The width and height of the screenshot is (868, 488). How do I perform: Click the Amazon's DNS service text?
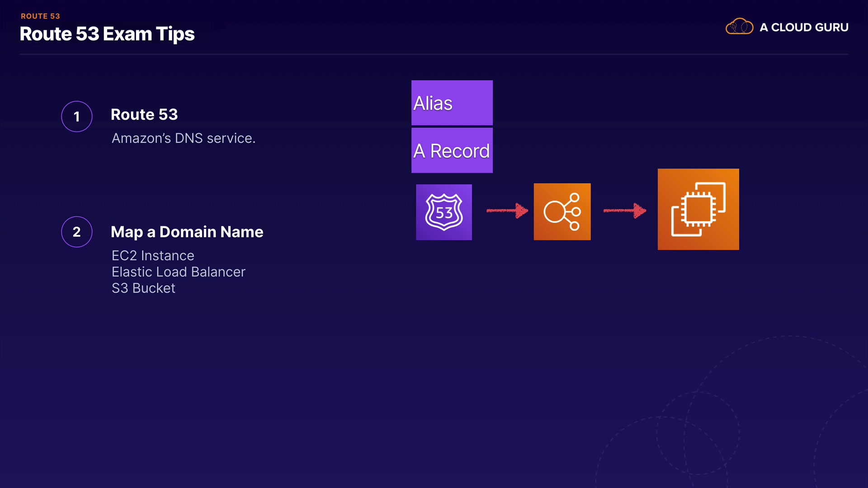coord(184,138)
